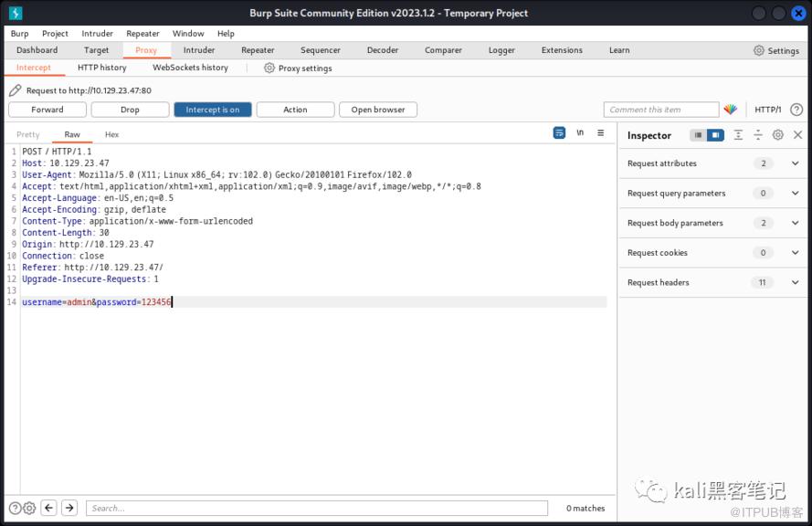The height and width of the screenshot is (526, 812).
Task: Switch Inspector to list layout view
Action: point(699,135)
